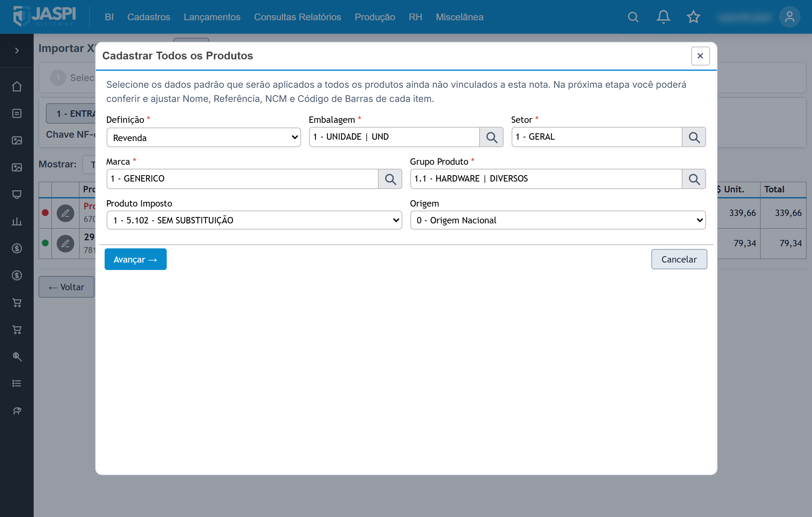This screenshot has width=812, height=517.
Task: Click Setor field with 1 - GERAL
Action: pos(597,137)
